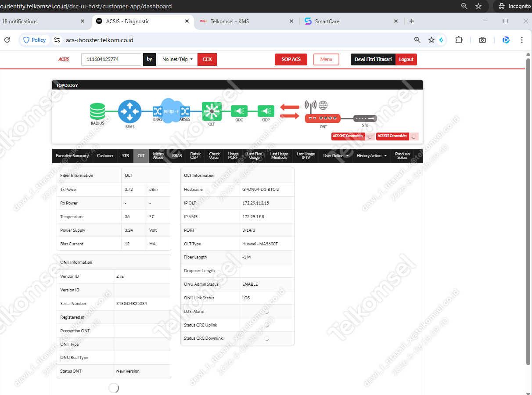Open site information icon in address bar
The image size is (532, 395).
pyautogui.click(x=57, y=40)
